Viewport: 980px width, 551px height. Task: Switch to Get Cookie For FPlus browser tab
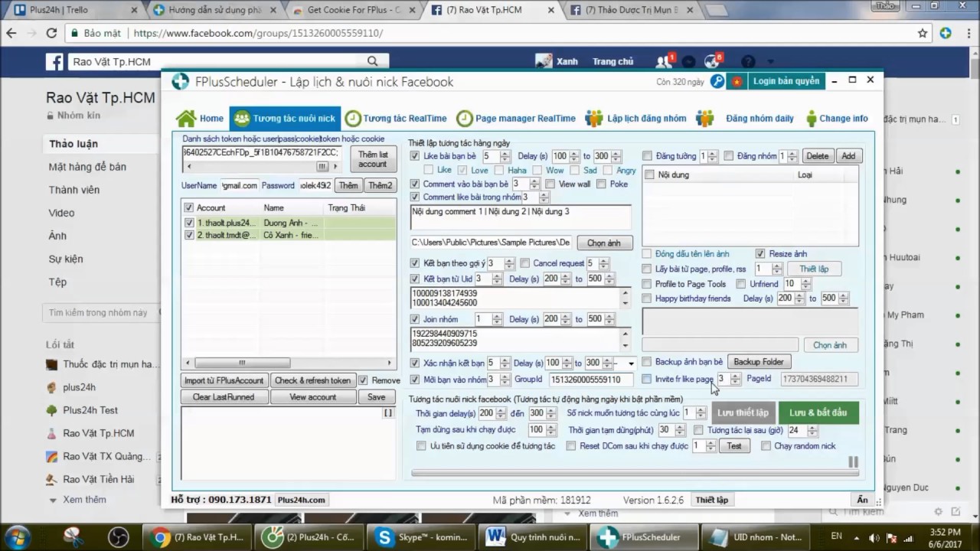pos(354,11)
